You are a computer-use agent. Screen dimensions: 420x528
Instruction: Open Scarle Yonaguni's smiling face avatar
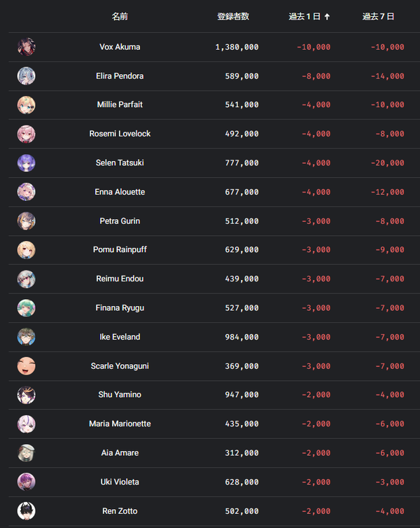click(27, 366)
